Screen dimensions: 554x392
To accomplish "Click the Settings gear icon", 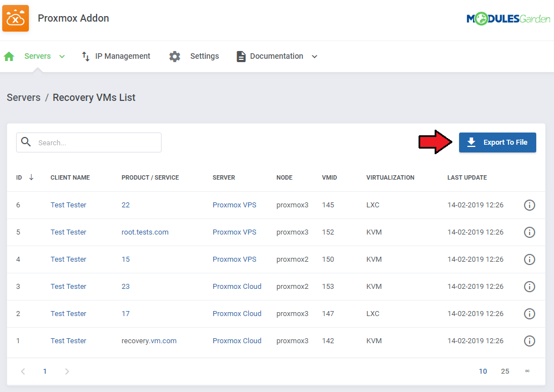I will click(174, 57).
